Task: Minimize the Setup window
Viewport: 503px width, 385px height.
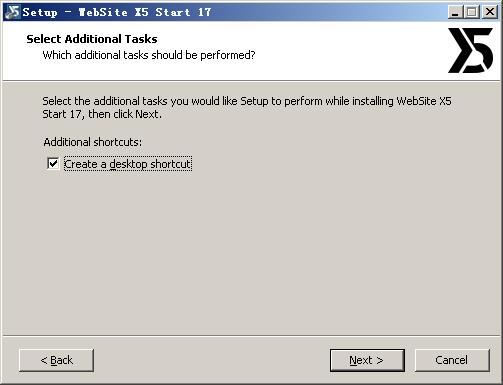Action: click(455, 12)
